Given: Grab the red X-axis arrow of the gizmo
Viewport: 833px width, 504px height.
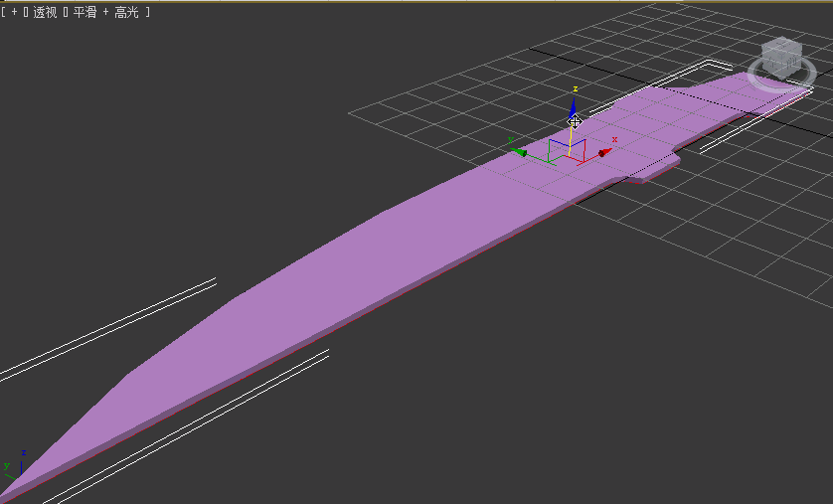Looking at the screenshot, I should tap(605, 152).
